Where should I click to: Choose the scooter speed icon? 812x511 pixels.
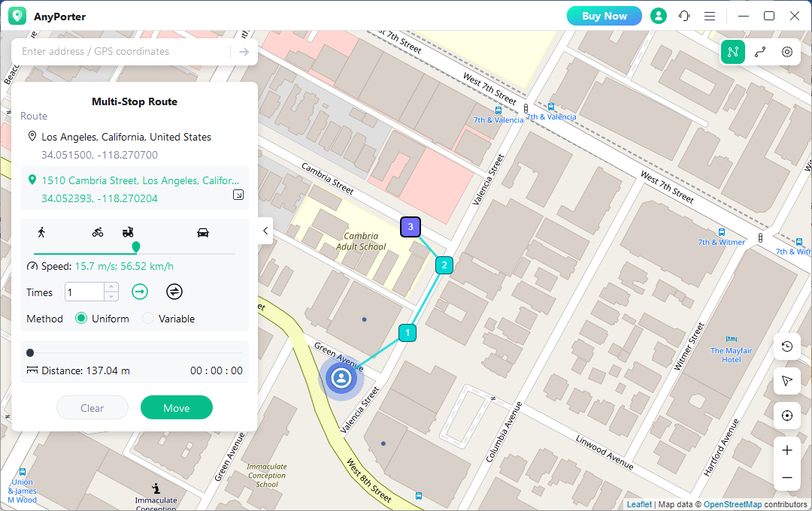[128, 232]
